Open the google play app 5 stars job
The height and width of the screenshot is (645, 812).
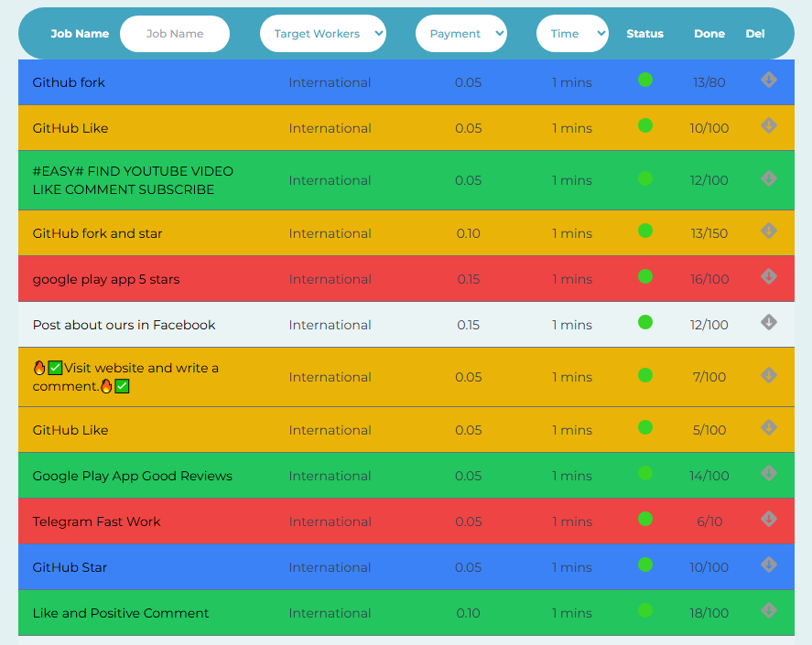coord(106,280)
